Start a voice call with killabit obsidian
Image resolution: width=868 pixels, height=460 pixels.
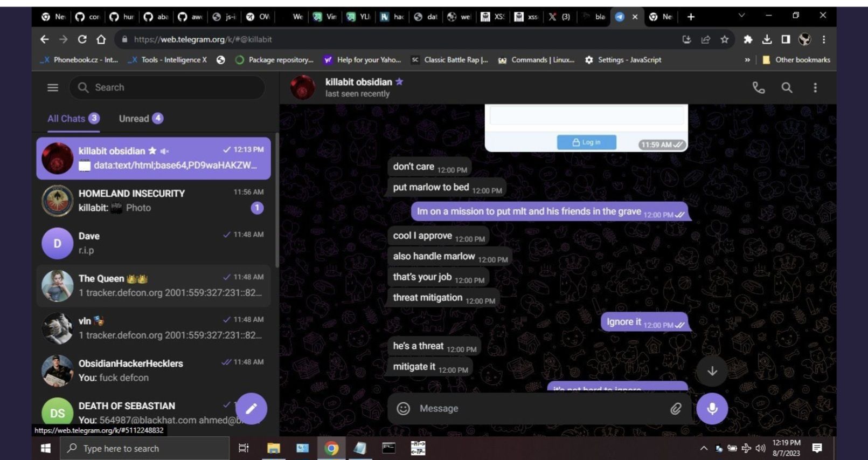click(759, 87)
